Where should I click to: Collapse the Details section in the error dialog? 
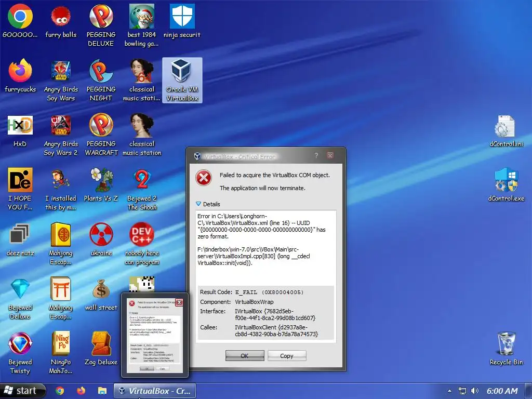[x=198, y=204]
